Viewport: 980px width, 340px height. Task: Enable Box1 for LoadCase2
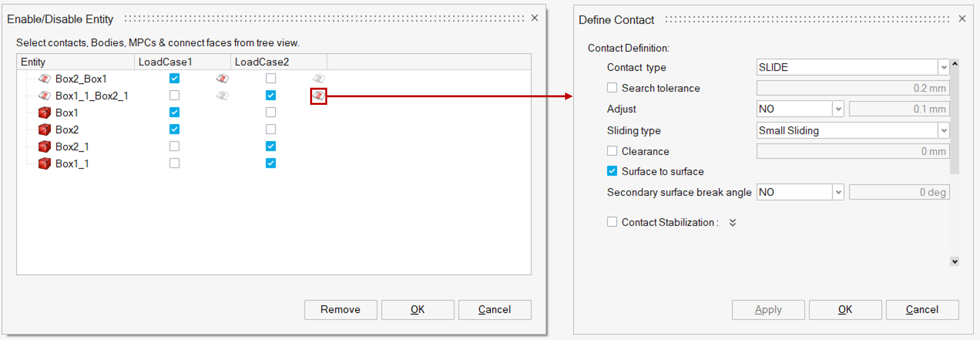coord(270,113)
